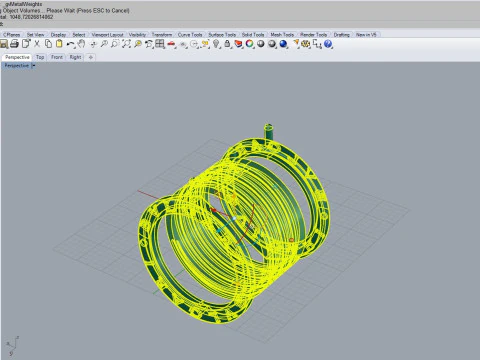Open document properties icon next to Print
Image resolution: width=480 pixels, height=360 pixels.
[x=26, y=44]
